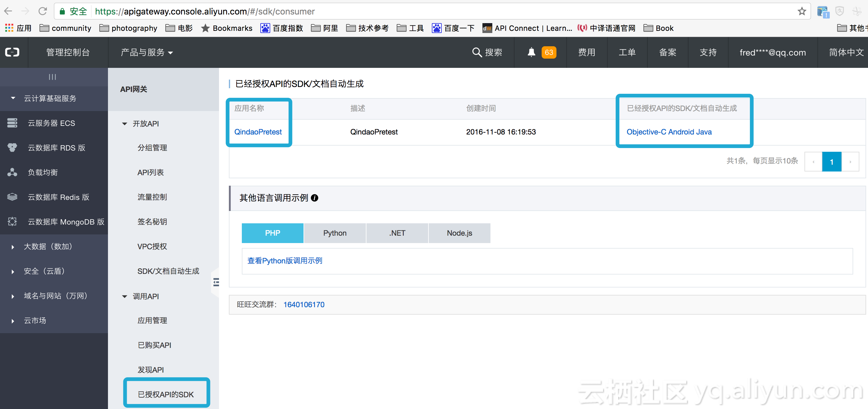The width and height of the screenshot is (868, 409).
Task: Open the search magnifier icon
Action: 477,52
